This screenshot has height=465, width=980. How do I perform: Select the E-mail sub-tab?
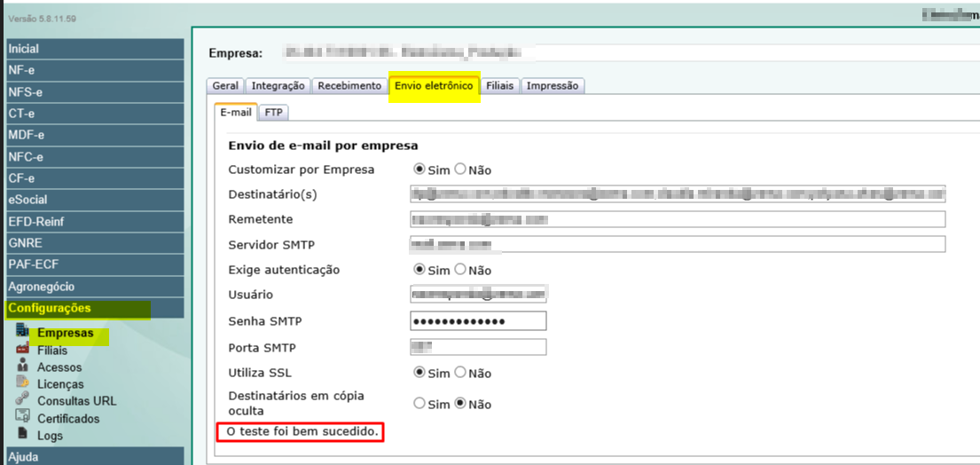pyautogui.click(x=236, y=113)
